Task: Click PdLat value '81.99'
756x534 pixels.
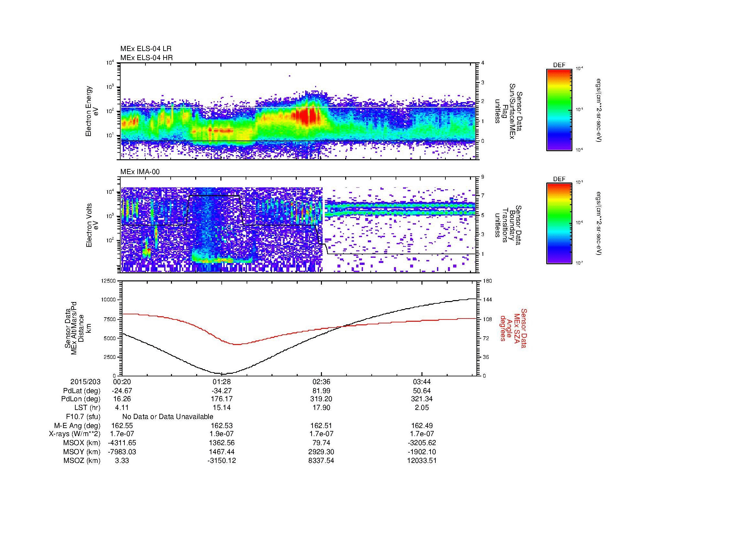Action: [321, 391]
